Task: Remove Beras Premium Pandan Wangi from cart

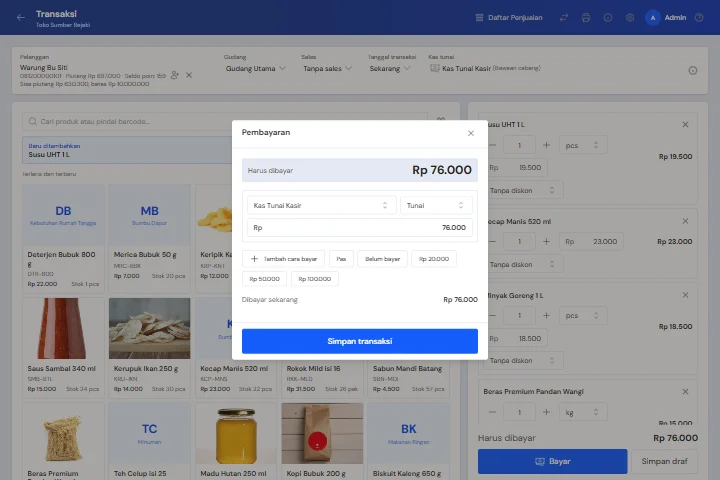Action: [x=685, y=391]
